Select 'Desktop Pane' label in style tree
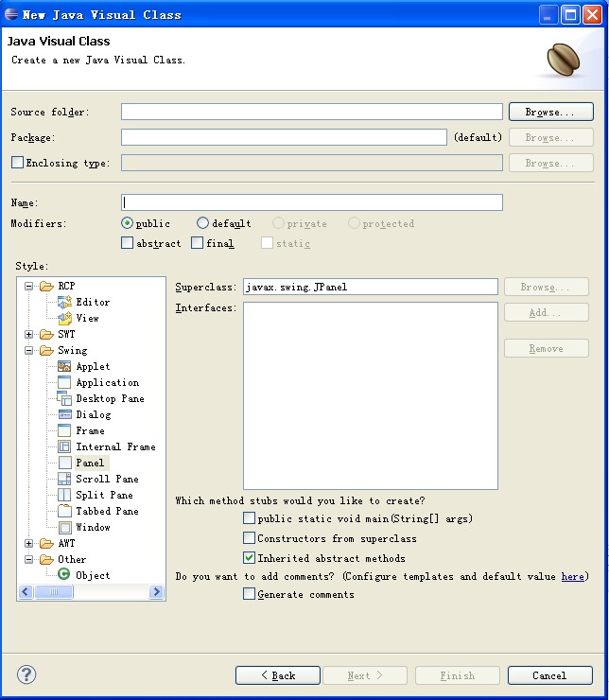This screenshot has height=700, width=609. coord(110,398)
